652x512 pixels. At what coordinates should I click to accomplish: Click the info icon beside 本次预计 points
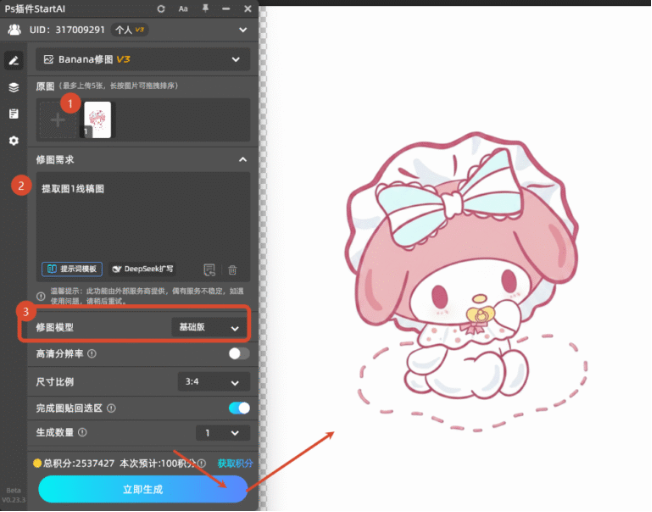click(202, 463)
